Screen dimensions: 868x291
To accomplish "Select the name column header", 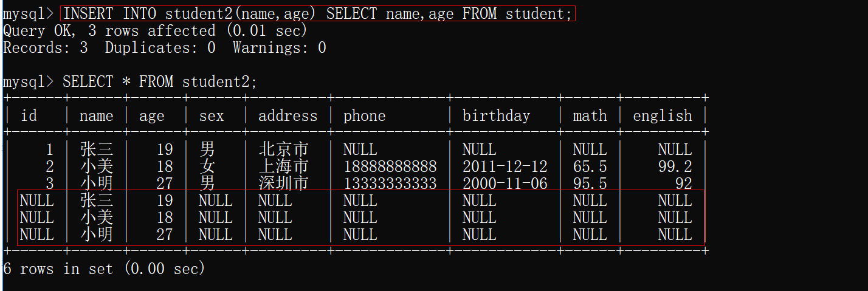I will tap(96, 115).
